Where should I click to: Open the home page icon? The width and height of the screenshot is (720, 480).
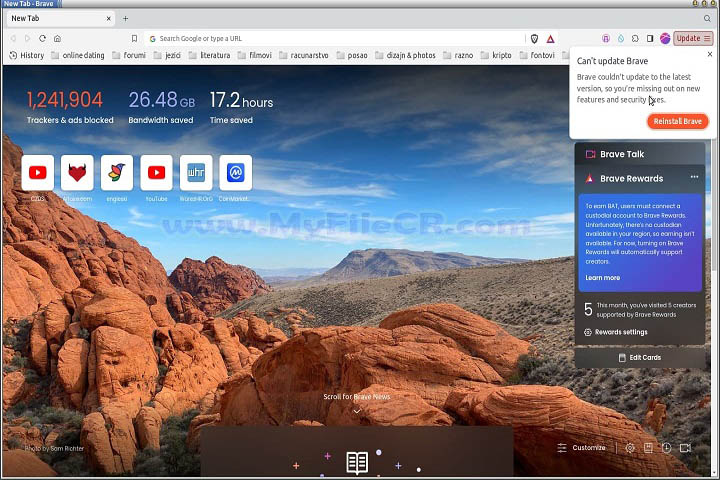coord(57,39)
